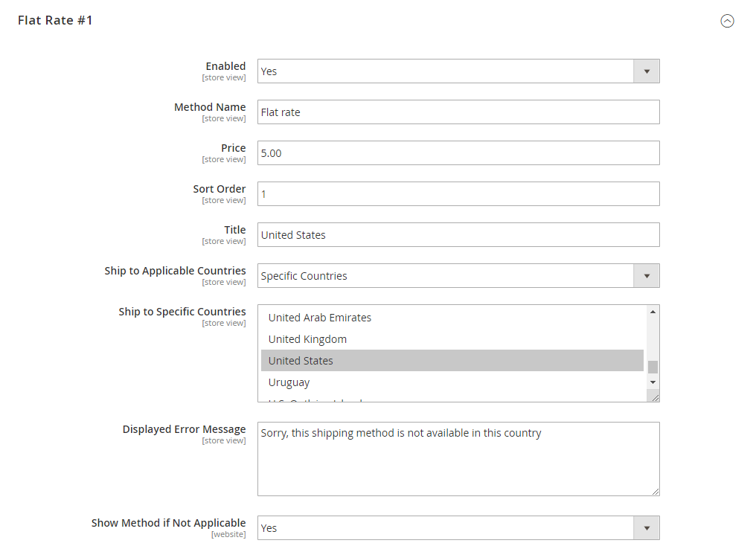Image resolution: width=756 pixels, height=549 pixels.
Task: Click the Title text field
Action: tap(458, 235)
